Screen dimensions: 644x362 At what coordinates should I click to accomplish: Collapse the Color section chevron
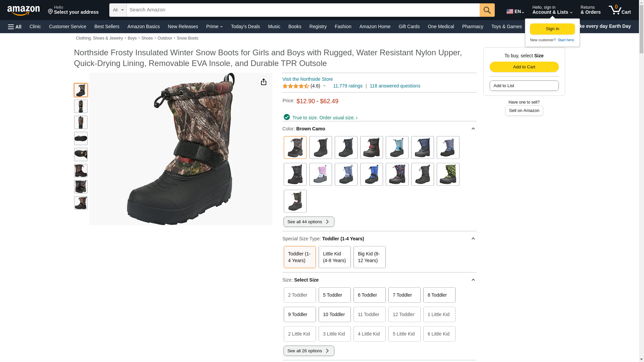pyautogui.click(x=473, y=129)
